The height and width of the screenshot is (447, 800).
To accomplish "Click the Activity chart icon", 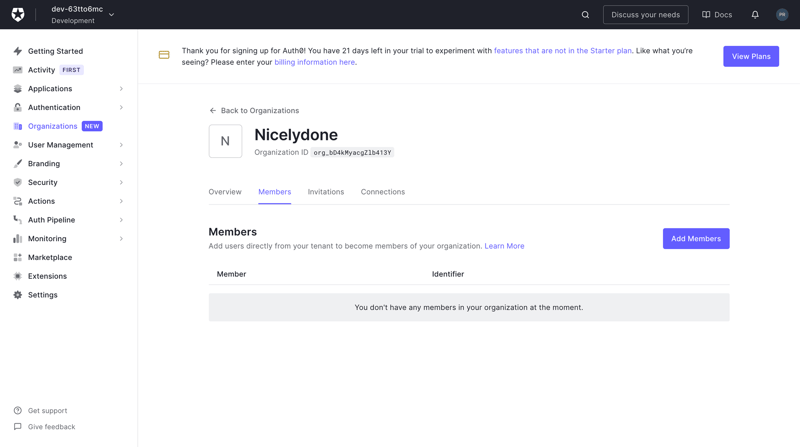I will (18, 70).
